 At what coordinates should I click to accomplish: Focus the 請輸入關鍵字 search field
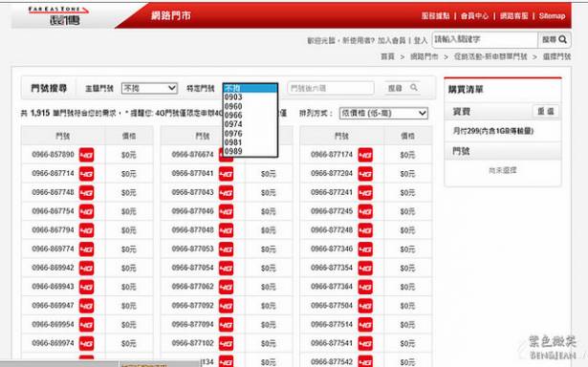(485, 39)
